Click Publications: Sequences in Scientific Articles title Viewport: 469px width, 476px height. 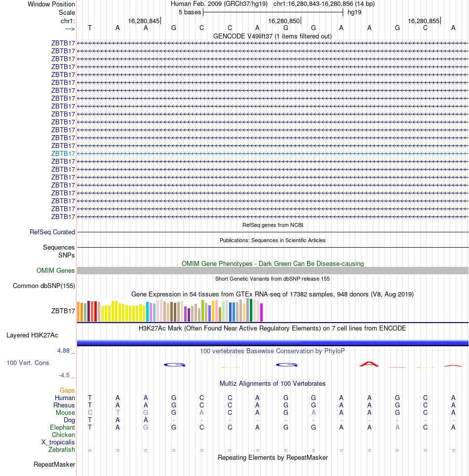(273, 240)
